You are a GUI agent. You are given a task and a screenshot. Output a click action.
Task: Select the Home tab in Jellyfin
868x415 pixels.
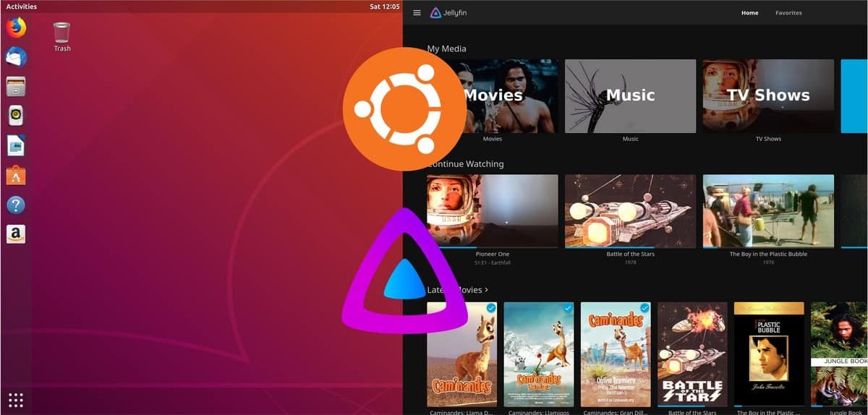749,13
